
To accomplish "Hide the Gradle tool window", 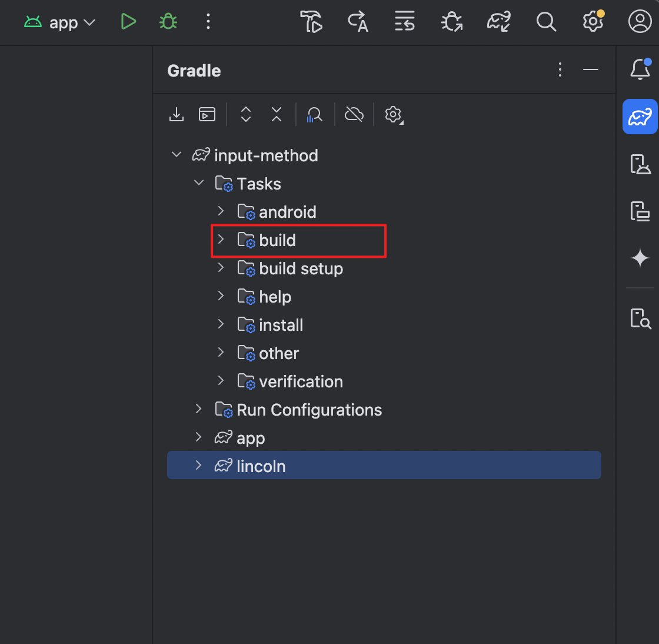I will pyautogui.click(x=591, y=70).
